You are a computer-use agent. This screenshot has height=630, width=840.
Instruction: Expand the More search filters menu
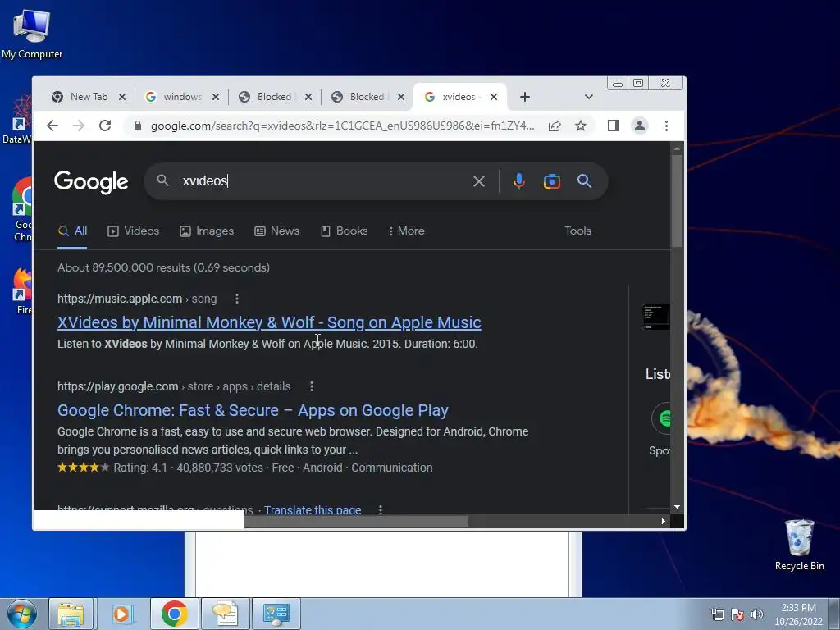pos(407,231)
